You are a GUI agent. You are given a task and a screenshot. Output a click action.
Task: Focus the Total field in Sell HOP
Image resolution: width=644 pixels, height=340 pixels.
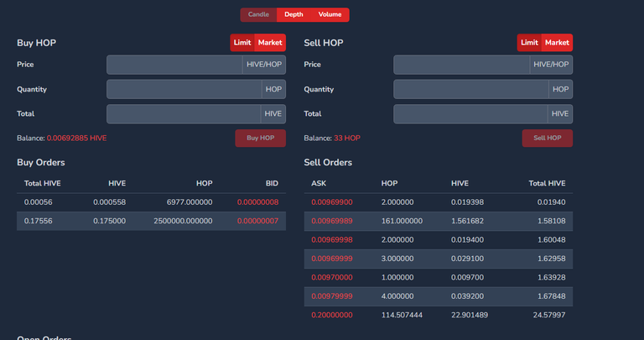click(470, 114)
